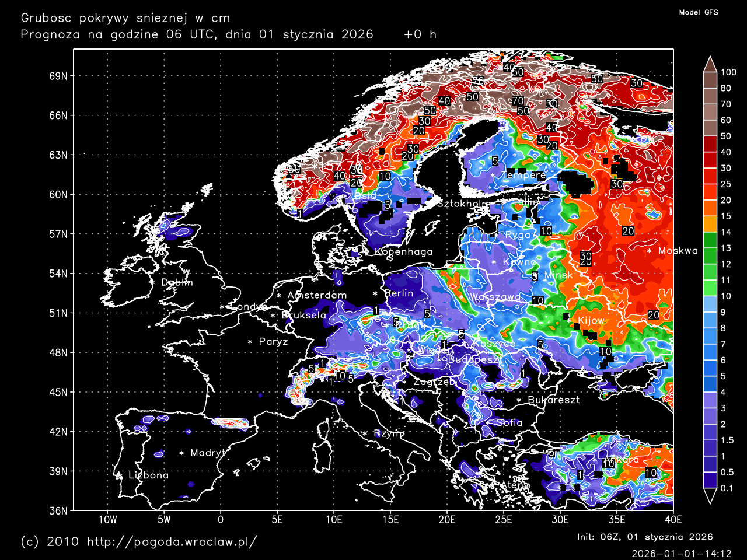The width and height of the screenshot is (747, 560).
Task: Click the orange legend swatch between 15 and 20
Action: pyautogui.click(x=710, y=208)
